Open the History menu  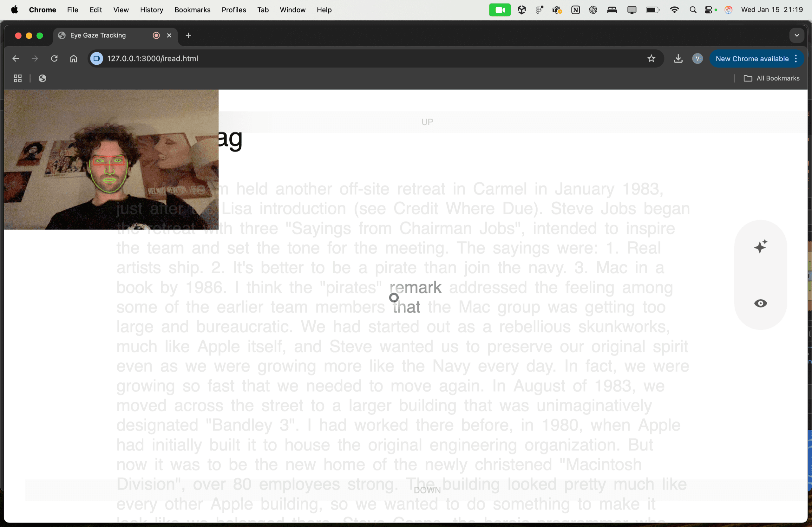(152, 10)
